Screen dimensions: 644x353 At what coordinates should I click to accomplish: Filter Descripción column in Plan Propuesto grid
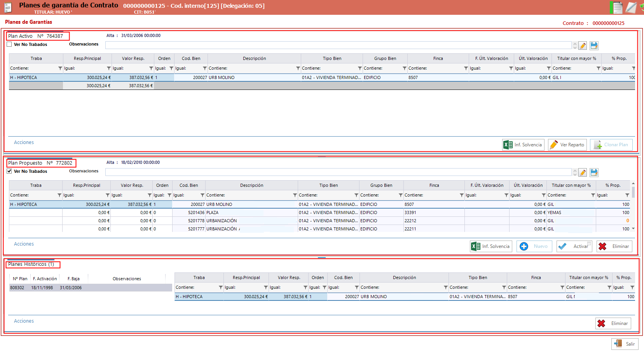pos(295,195)
